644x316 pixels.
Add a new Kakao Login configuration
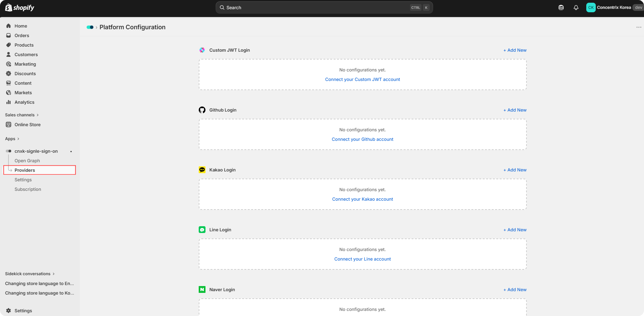pos(515,170)
